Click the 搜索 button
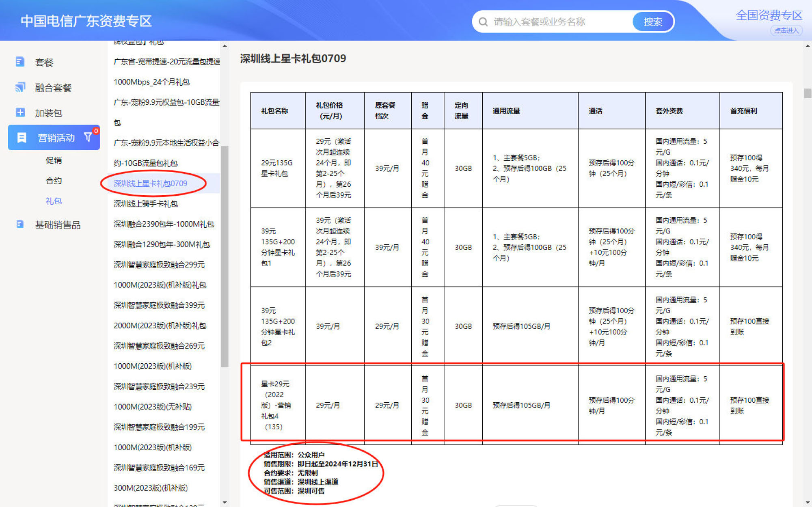 pos(652,22)
